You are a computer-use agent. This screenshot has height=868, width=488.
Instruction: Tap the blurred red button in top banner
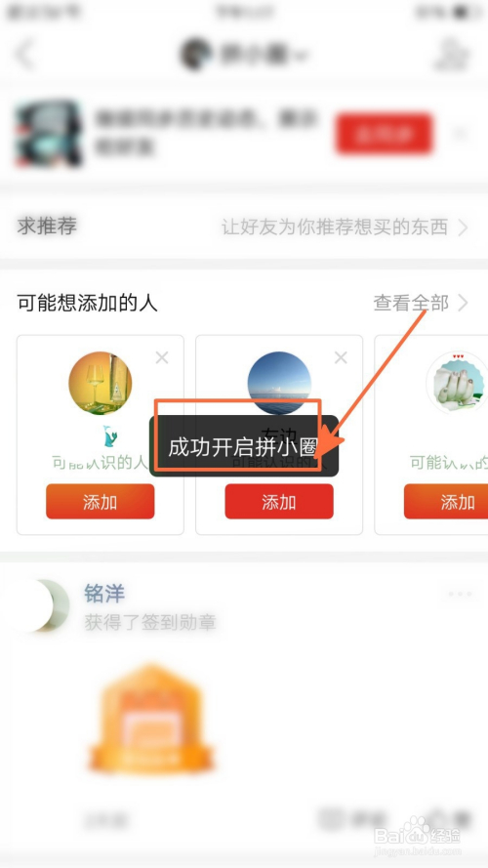pos(384,134)
